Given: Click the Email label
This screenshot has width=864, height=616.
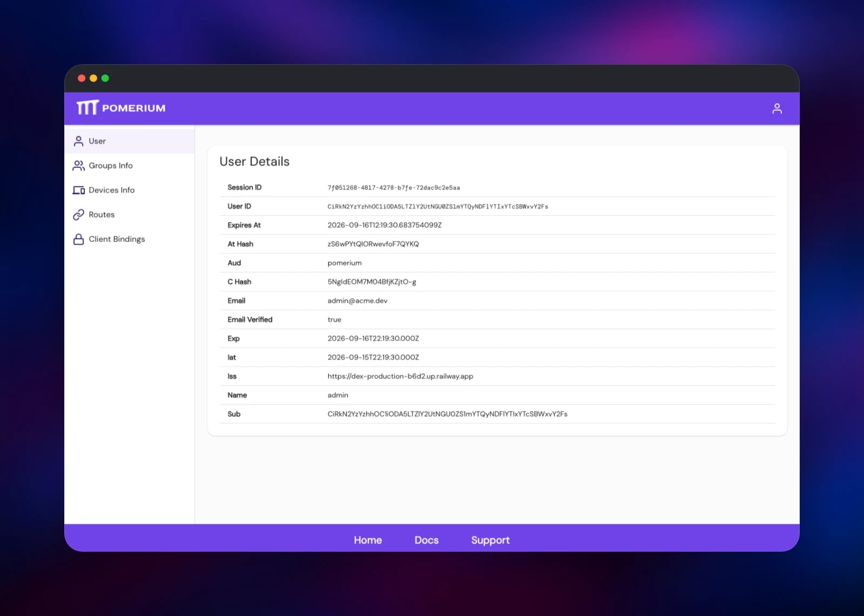Looking at the screenshot, I should click(x=237, y=301).
